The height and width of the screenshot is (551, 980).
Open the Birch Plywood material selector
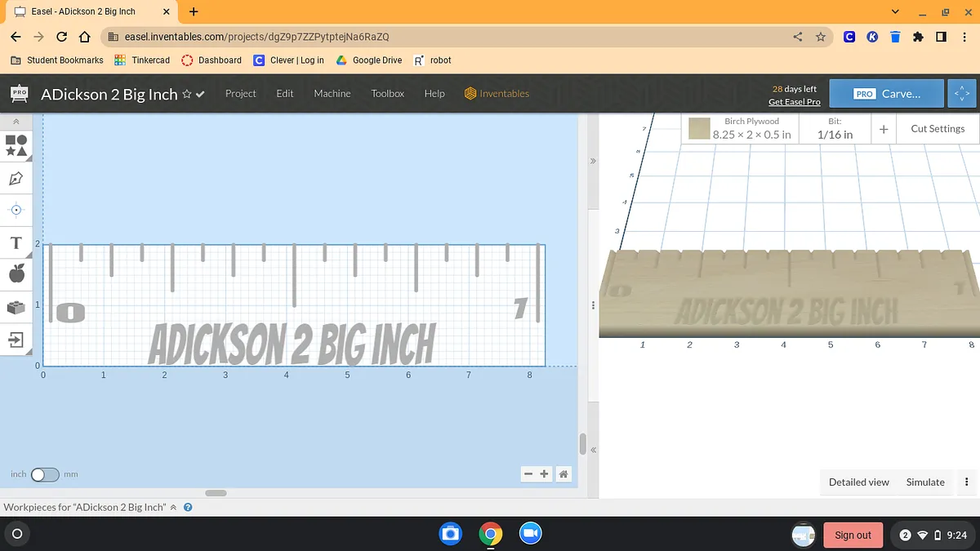(740, 128)
